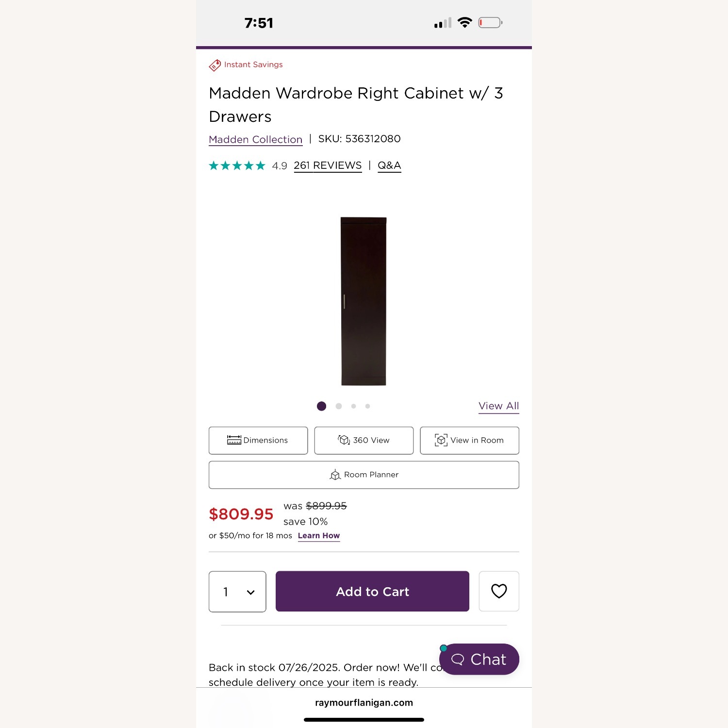Open the Chat bubble
This screenshot has height=728, width=728.
point(479,659)
